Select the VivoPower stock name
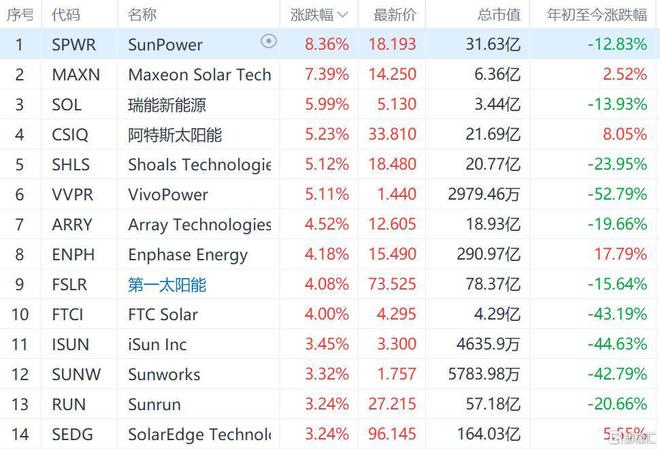Image resolution: width=660 pixels, height=449 pixels. tap(168, 195)
